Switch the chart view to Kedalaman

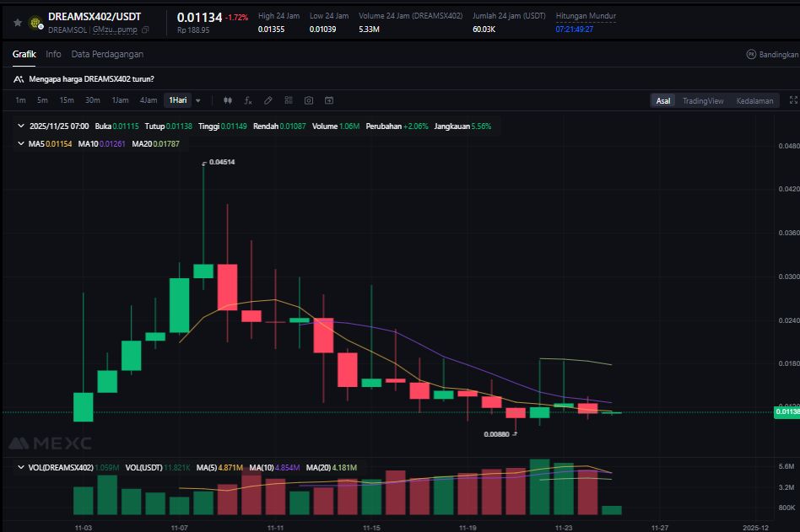click(x=754, y=101)
